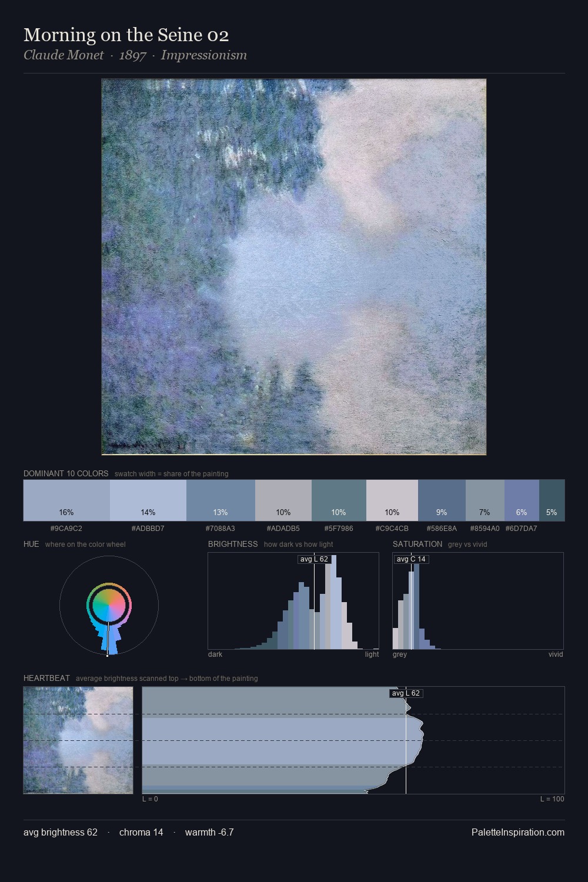Click the 'grey' axis label under Saturation
Viewport: 588px width, 882px height.
point(400,654)
